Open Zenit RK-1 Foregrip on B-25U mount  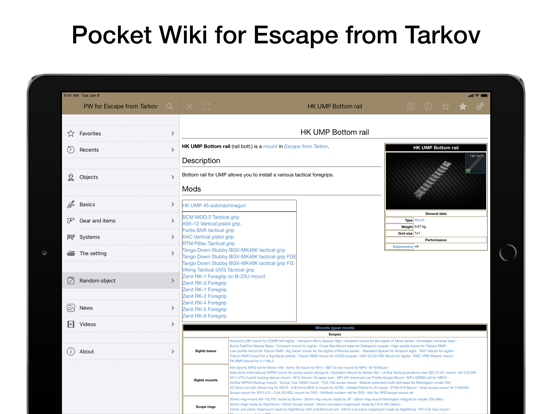(x=224, y=276)
